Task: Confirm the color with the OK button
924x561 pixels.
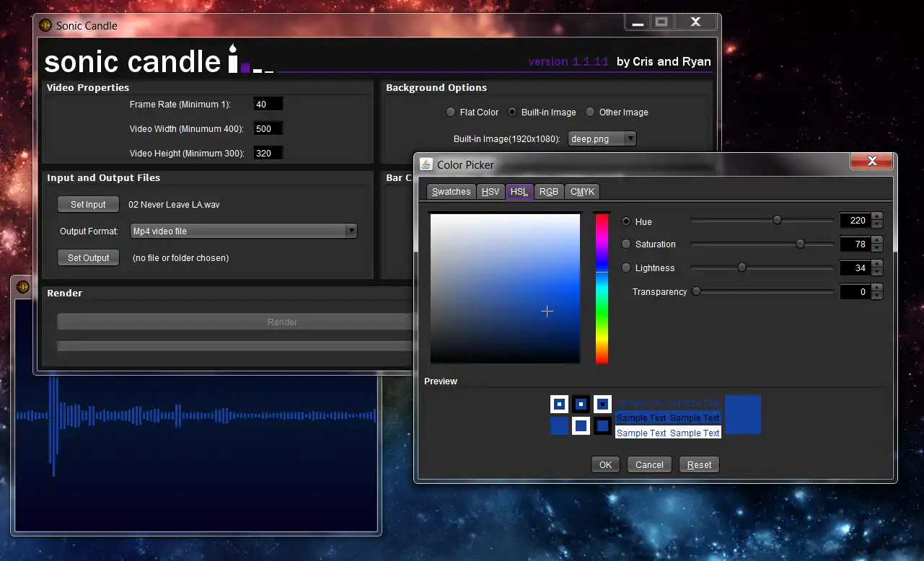Action: coord(605,465)
